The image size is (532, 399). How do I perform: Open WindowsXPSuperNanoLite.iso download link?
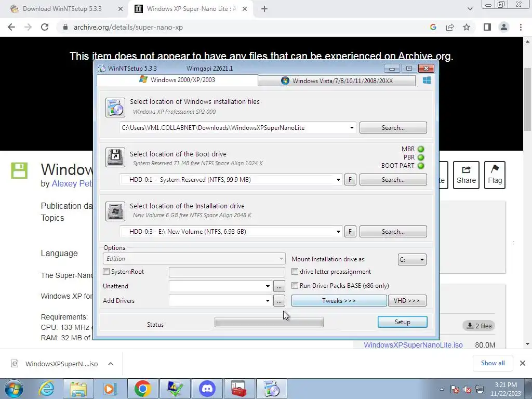click(413, 345)
